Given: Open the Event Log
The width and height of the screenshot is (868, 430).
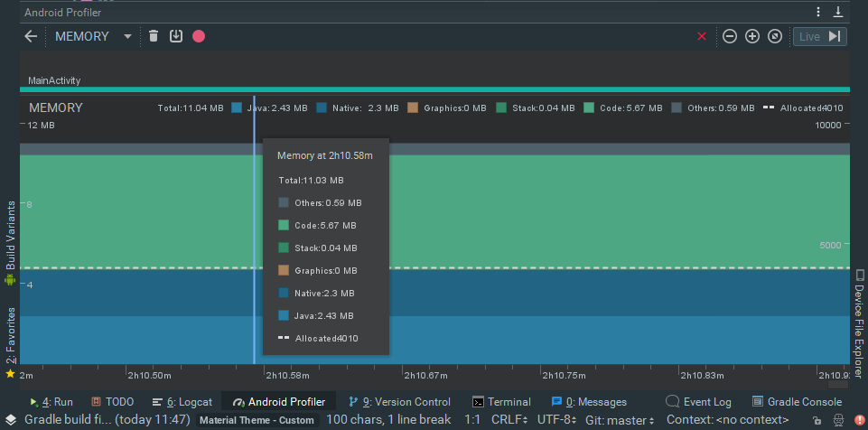Looking at the screenshot, I should pyautogui.click(x=698, y=402).
